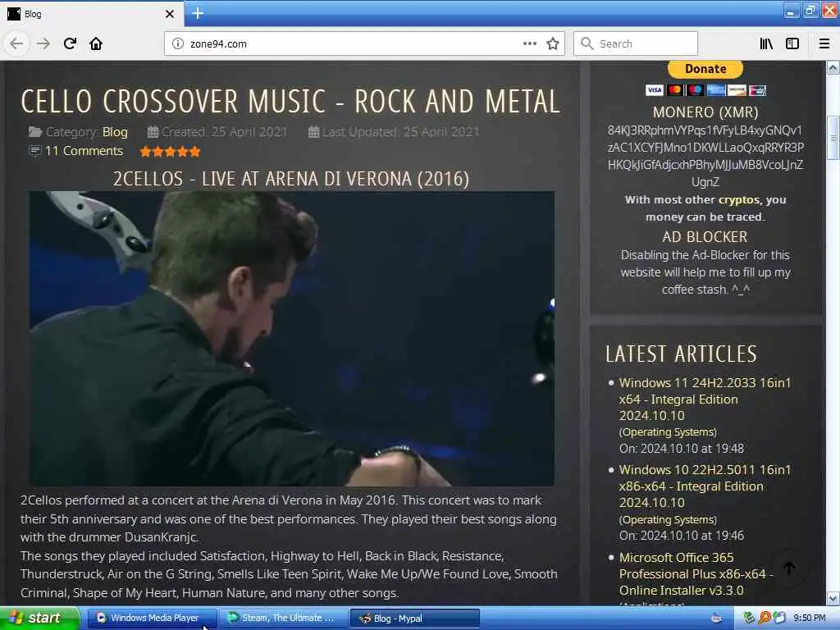The width and height of the screenshot is (840, 630).
Task: Click the main article title heading
Action: (x=290, y=101)
